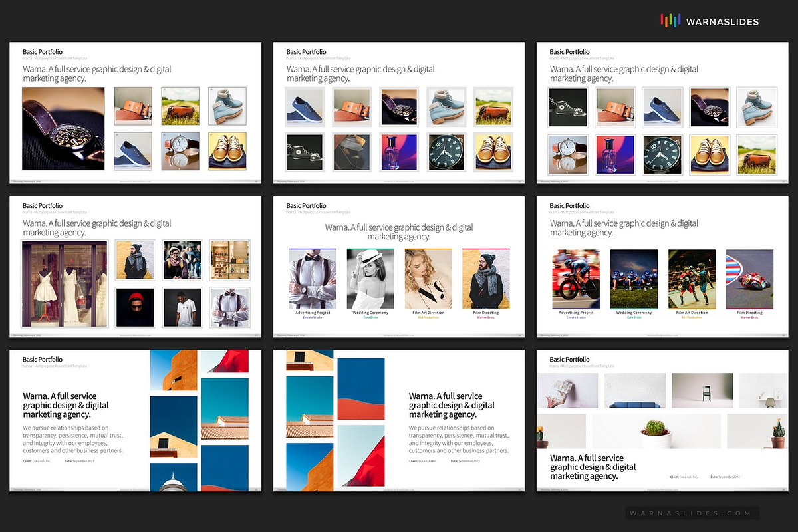
Task: Open the blonde woman portrait above Film Art Direction
Action: [428, 279]
